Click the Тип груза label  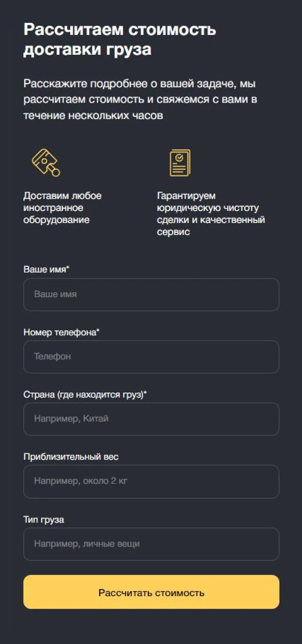43,520
